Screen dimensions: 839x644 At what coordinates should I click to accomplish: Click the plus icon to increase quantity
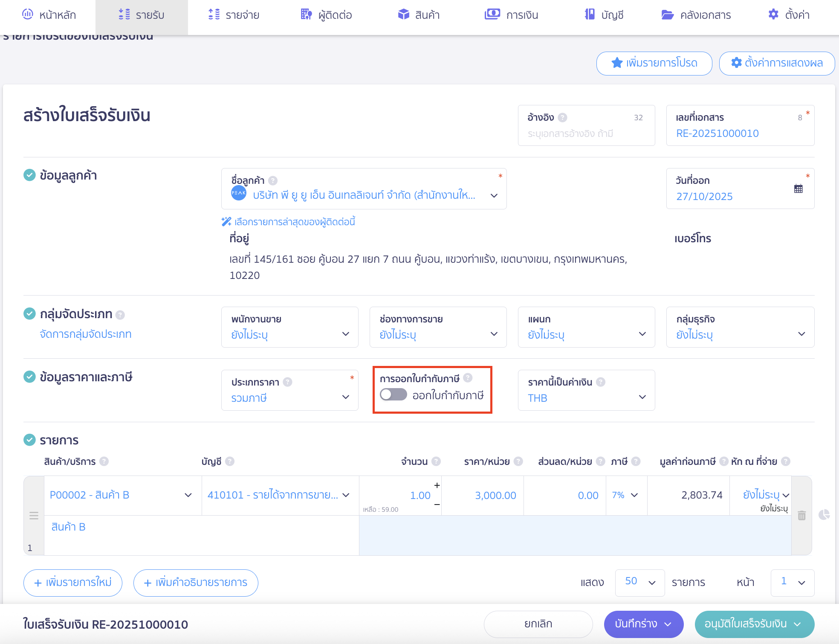pyautogui.click(x=437, y=485)
